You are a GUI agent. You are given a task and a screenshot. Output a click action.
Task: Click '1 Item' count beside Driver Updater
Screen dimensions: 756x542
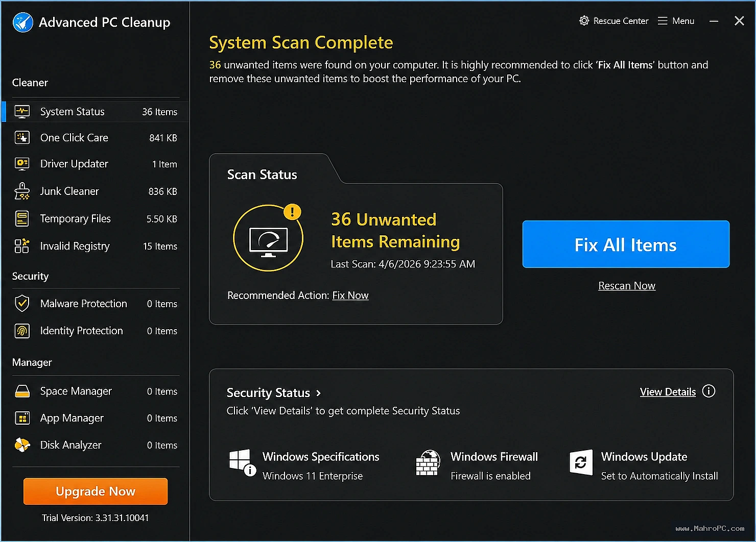[164, 164]
